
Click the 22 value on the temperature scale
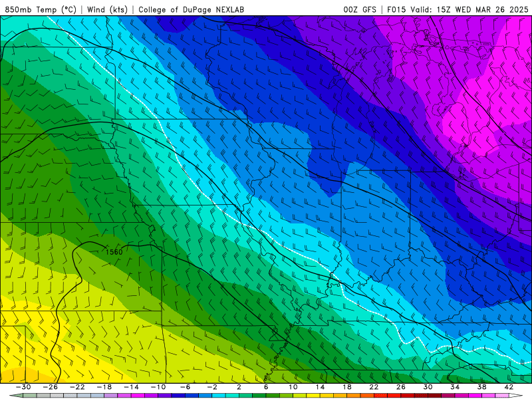374,387
